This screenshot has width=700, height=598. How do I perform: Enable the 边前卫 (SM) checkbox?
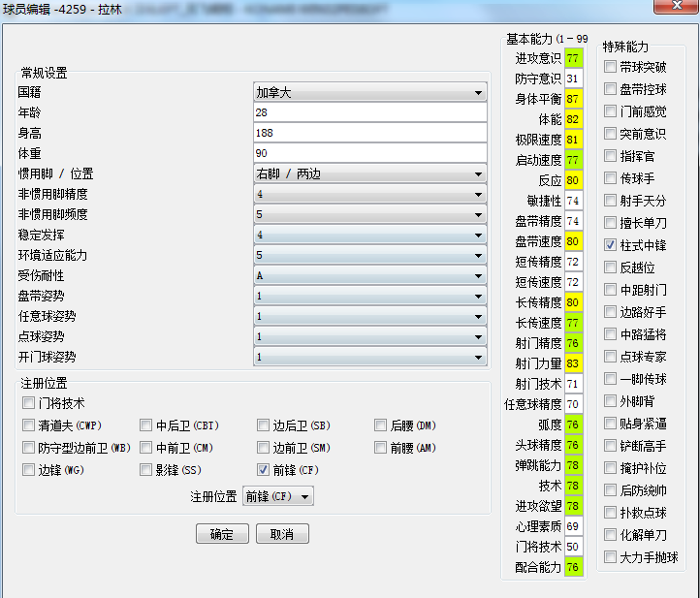click(x=264, y=447)
